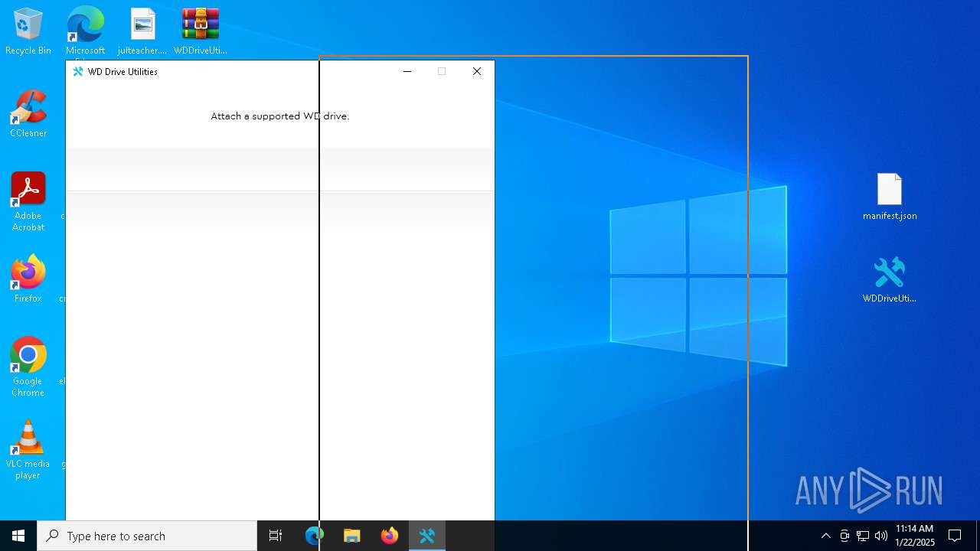Viewport: 980px width, 551px height.
Task: Open File Explorer from the taskbar
Action: coord(352,536)
